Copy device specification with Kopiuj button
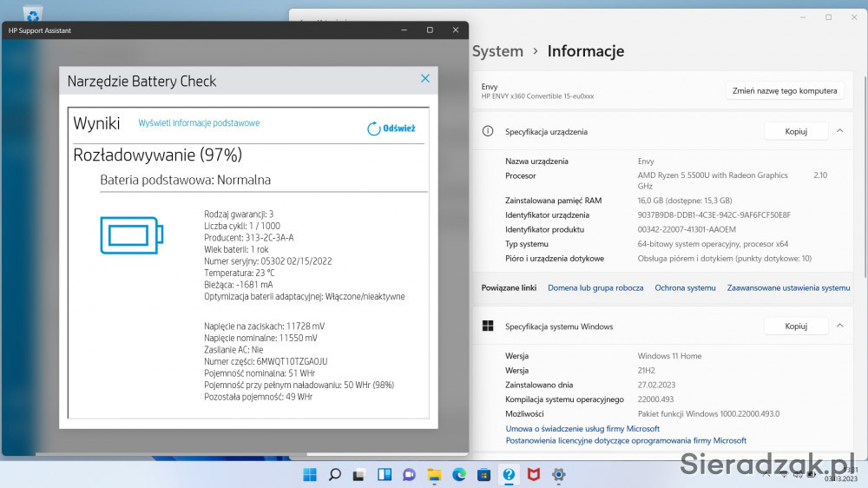Screen dimensions: 868x488 click(x=795, y=131)
